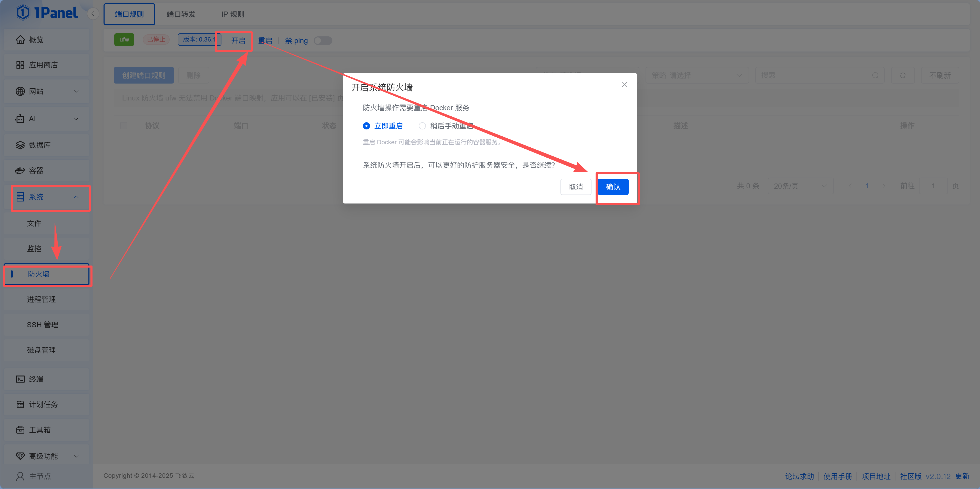The height and width of the screenshot is (489, 980).
Task: Open the 终端 terminal page
Action: (37, 379)
